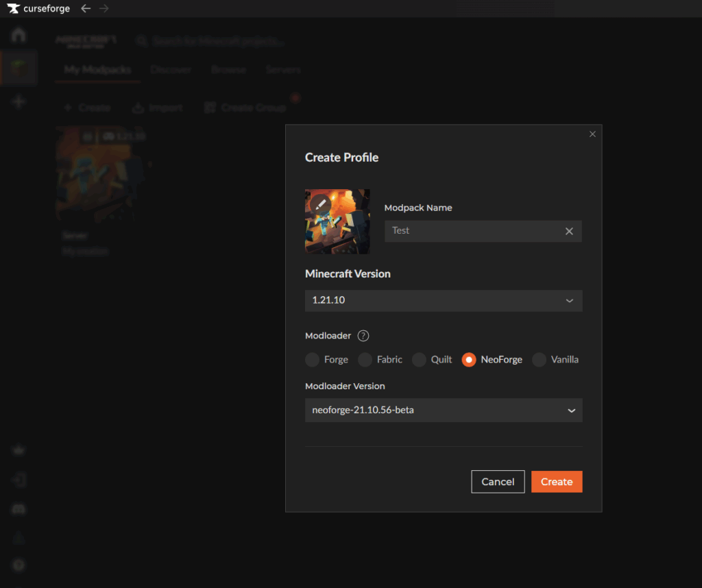Open Discord icon in the left sidebar
Image resolution: width=702 pixels, height=588 pixels.
point(19,509)
